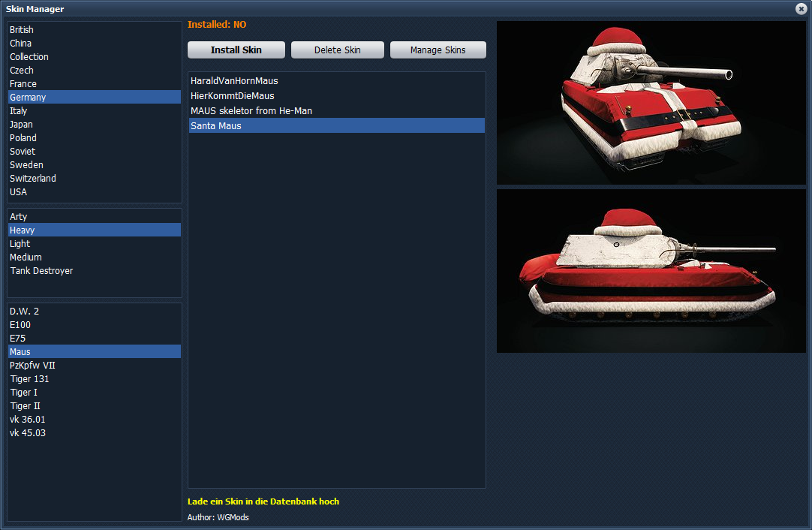Choose the Collection entry

[95, 56]
